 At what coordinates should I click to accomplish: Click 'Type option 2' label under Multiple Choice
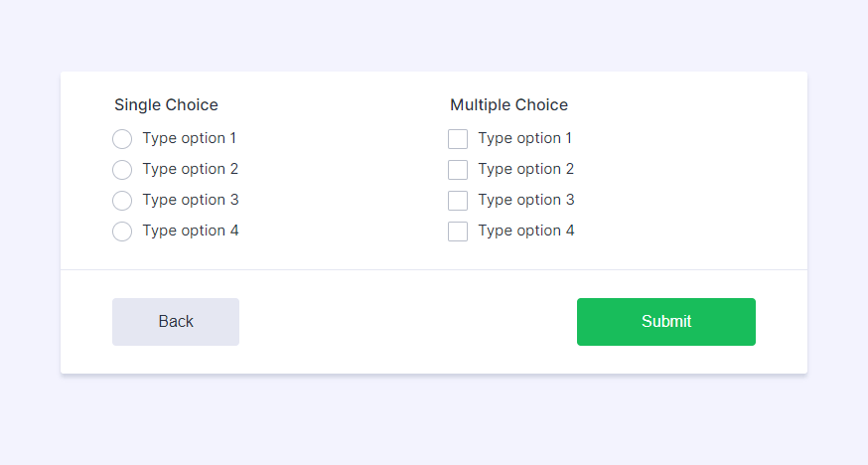pos(525,169)
